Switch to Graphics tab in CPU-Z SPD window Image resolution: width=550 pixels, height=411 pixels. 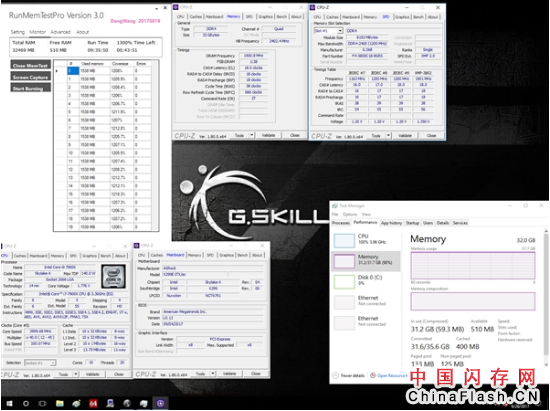(x=402, y=17)
